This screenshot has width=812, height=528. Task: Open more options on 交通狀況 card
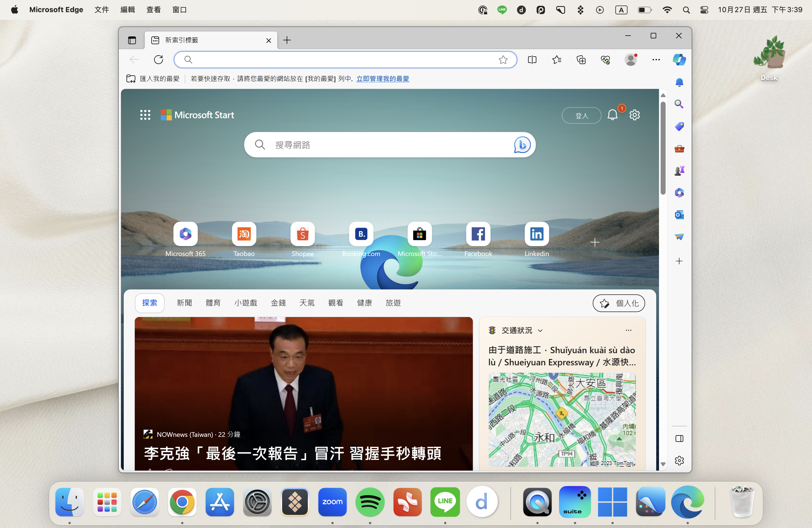point(628,330)
